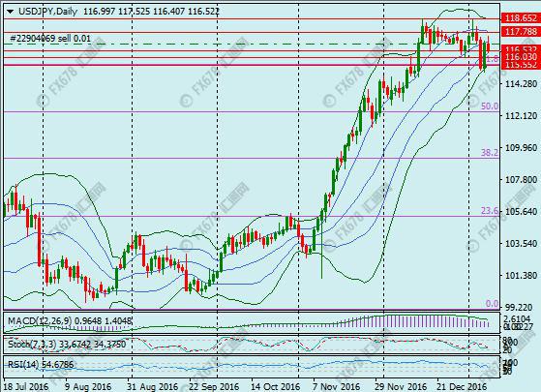Select the Fibonacci 38.2 level label
The image size is (541, 392).
(x=490, y=153)
